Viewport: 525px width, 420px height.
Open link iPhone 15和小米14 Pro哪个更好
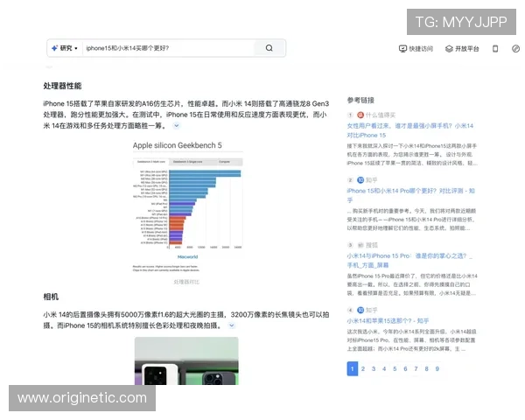411,195
